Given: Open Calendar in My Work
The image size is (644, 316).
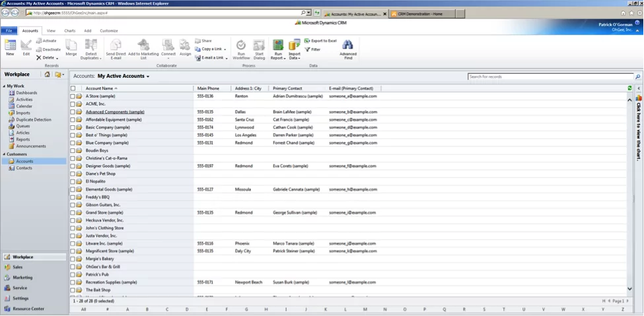Looking at the screenshot, I should click(24, 106).
